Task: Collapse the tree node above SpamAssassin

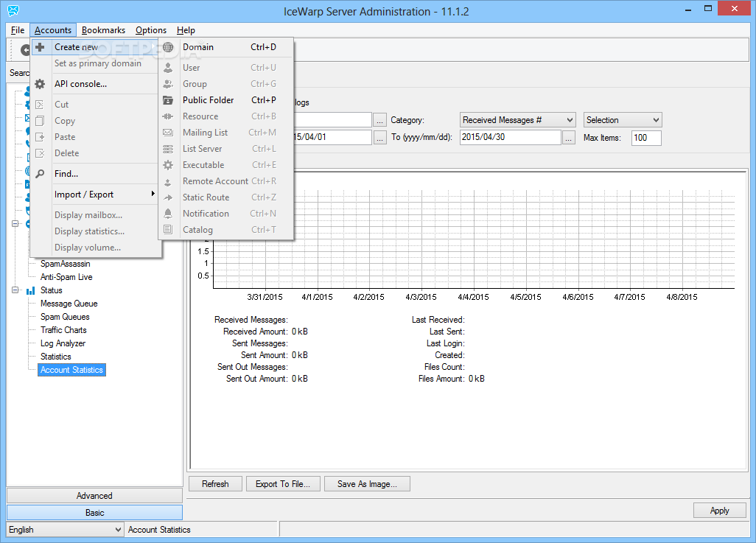Action: (x=15, y=224)
